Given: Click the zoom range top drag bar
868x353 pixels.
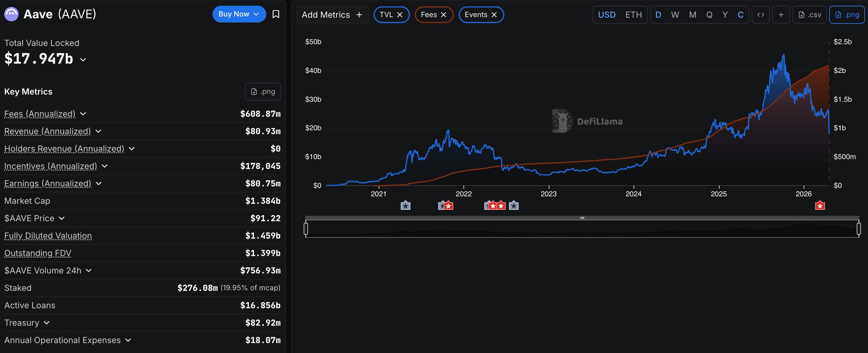Looking at the screenshot, I should pos(582,218).
